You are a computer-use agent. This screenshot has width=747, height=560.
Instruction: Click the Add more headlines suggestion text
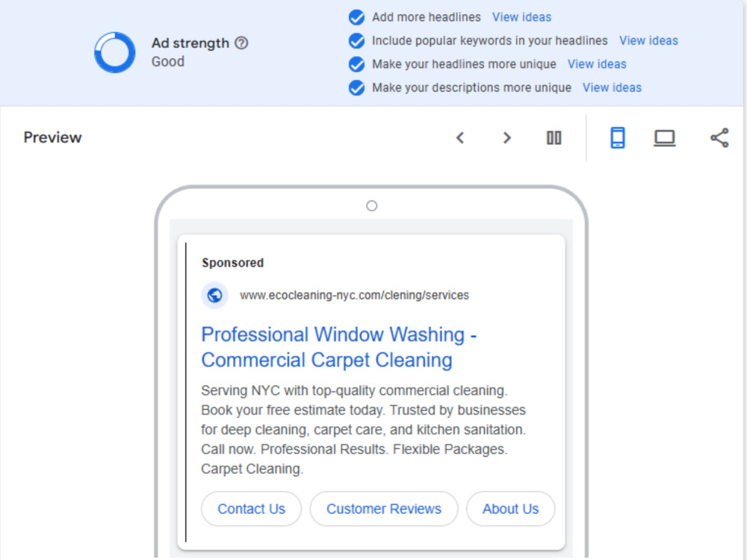pyautogui.click(x=427, y=17)
